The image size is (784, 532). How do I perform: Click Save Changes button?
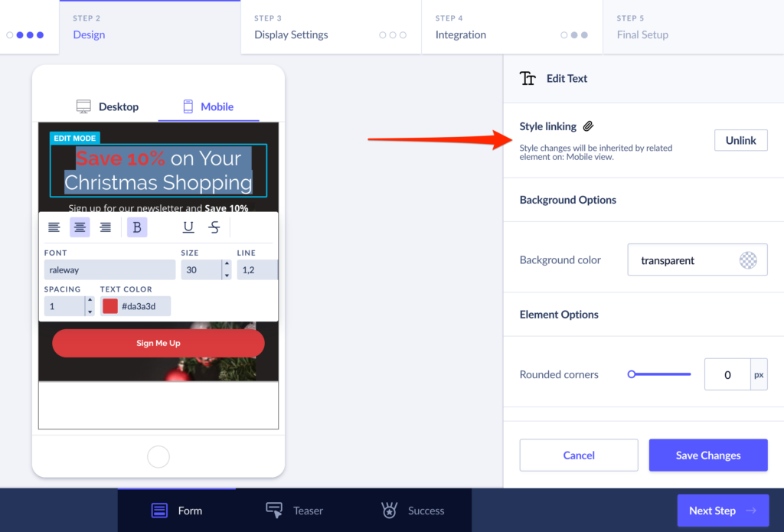pos(707,455)
